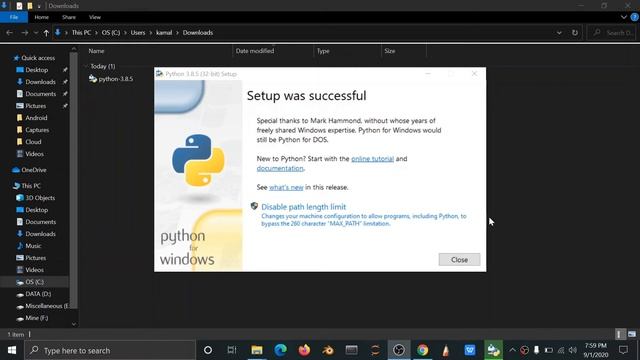Open Task View on taskbar
Screen dimensions: 640x360
coord(232,350)
